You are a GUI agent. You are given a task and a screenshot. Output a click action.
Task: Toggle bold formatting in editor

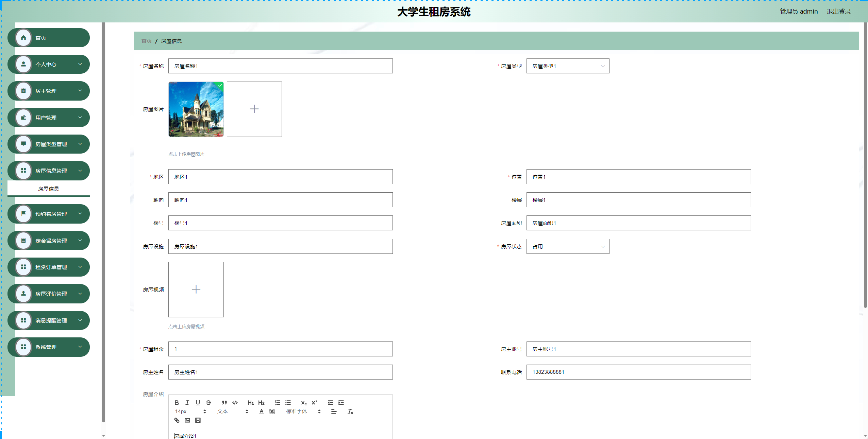point(177,403)
